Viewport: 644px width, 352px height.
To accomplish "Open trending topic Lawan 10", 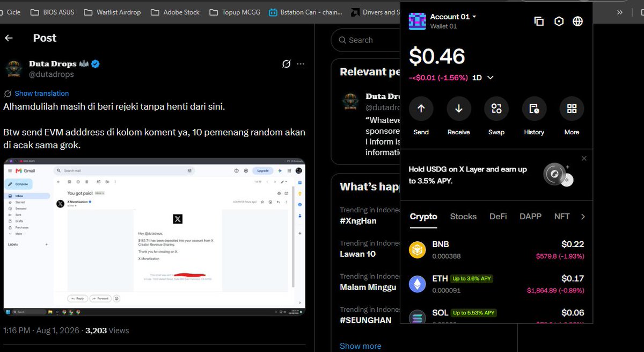I will tap(358, 254).
